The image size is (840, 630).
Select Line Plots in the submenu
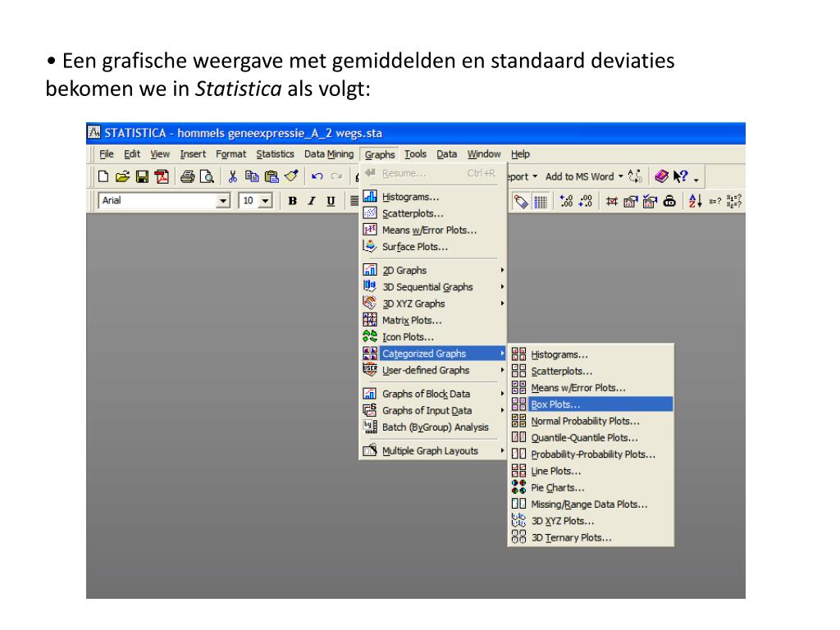(591, 471)
